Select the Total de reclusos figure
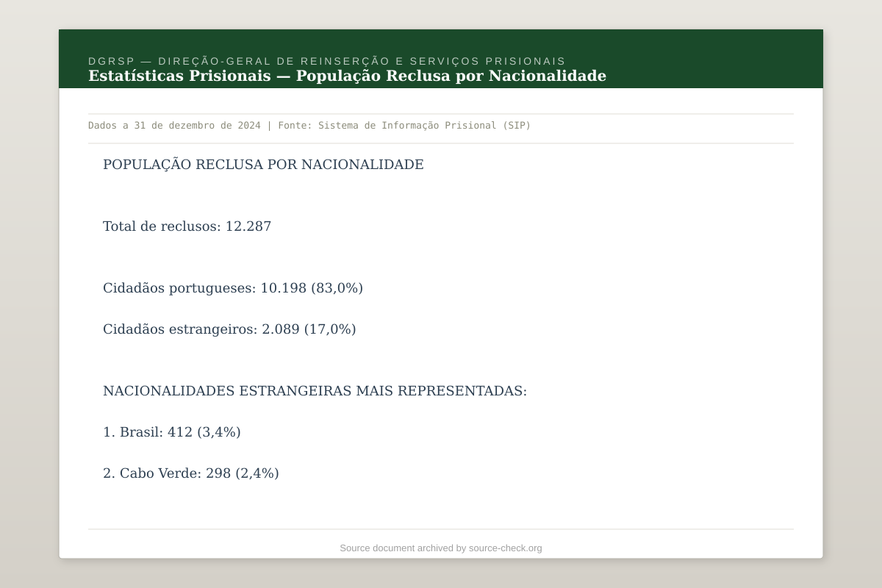 click(187, 226)
